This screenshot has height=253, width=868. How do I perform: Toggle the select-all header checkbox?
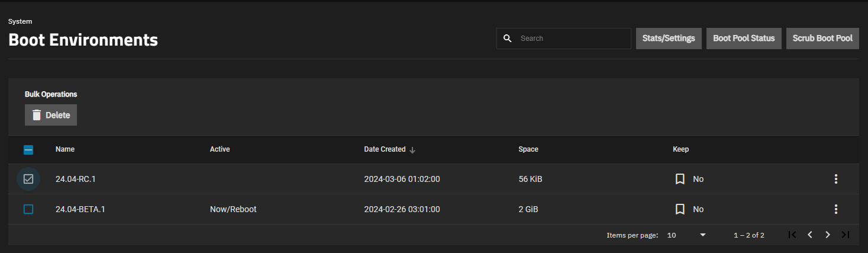(x=28, y=150)
